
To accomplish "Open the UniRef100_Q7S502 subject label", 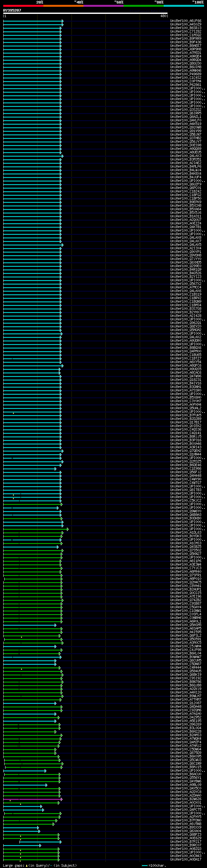I will pyautogui.click(x=186, y=550).
